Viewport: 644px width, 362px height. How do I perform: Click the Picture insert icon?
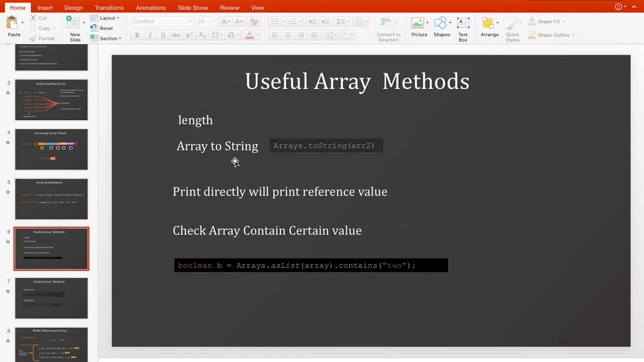point(419,27)
